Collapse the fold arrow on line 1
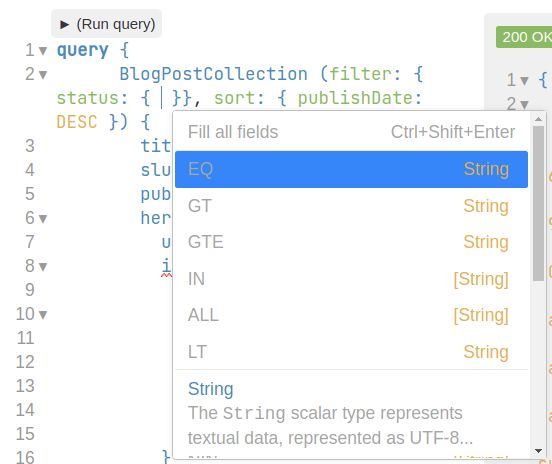 click(43, 51)
